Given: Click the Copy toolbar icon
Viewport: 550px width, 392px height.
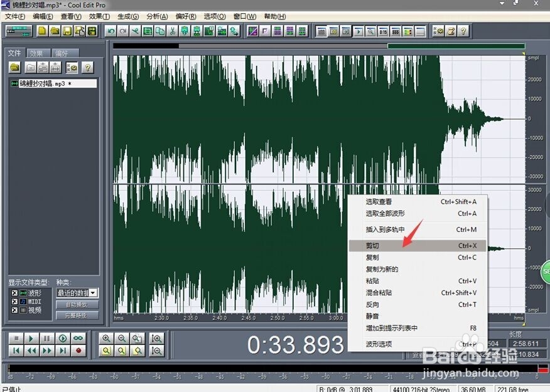Looking at the screenshot, I should click(160, 31).
